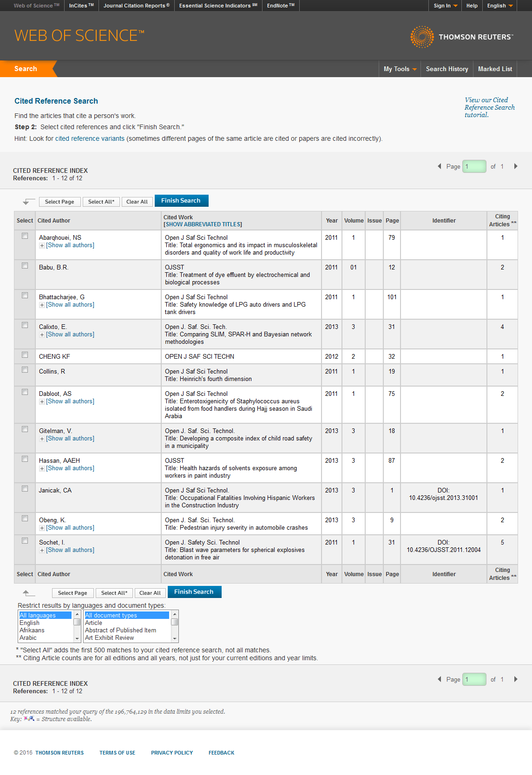Click plus icon beside Obeng authors
The width and height of the screenshot is (532, 775).
tap(42, 528)
